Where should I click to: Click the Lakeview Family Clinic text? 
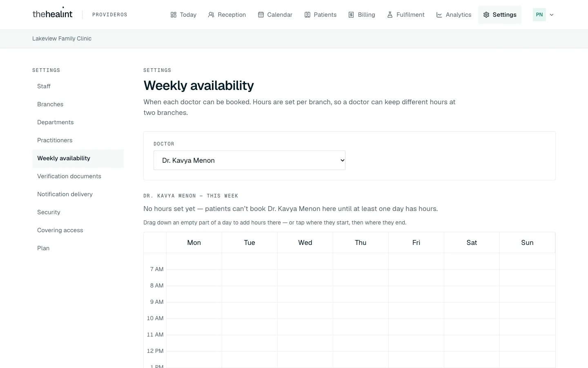coord(62,38)
